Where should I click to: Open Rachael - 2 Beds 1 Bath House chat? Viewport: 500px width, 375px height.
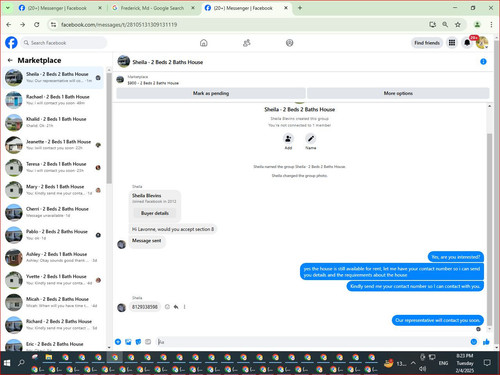click(x=53, y=100)
